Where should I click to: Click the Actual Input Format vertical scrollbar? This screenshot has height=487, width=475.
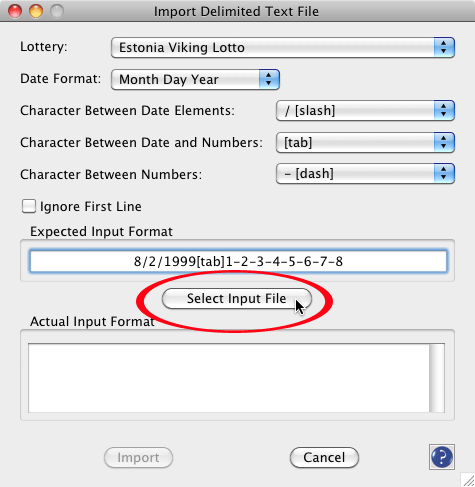pos(437,378)
